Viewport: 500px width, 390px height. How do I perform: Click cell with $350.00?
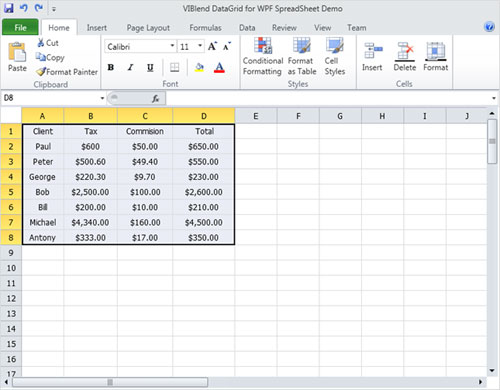[x=203, y=238]
